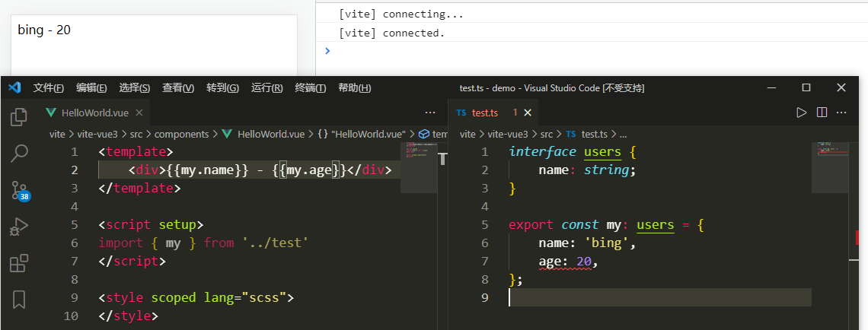Click the vite-vue3 breadcrumb in HelloWorld.vue editor

click(x=98, y=134)
